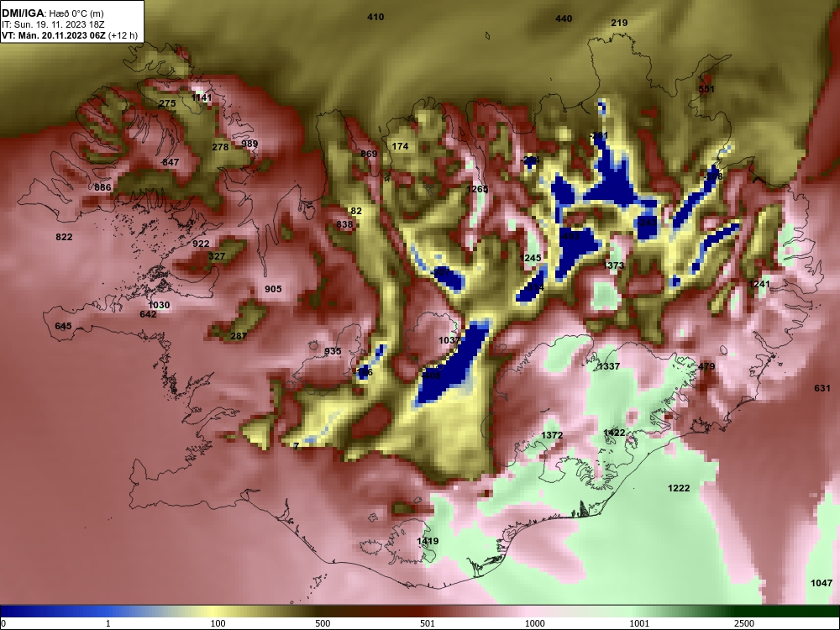Click the map value 645

click(63, 326)
